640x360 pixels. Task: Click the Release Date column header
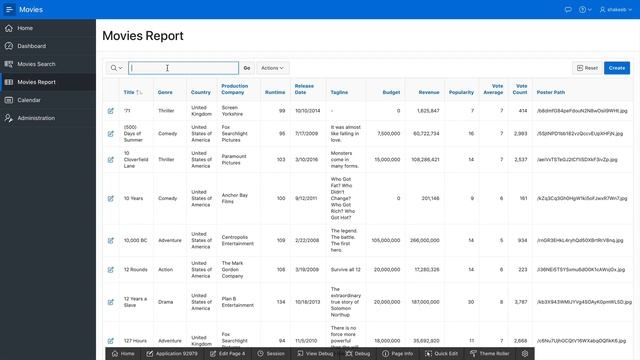(x=304, y=89)
